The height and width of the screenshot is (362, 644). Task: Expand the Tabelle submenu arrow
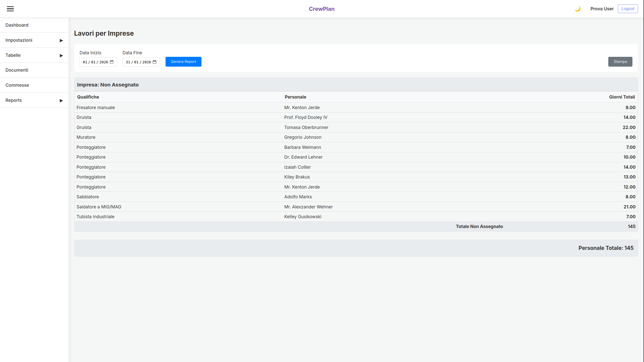pos(61,56)
